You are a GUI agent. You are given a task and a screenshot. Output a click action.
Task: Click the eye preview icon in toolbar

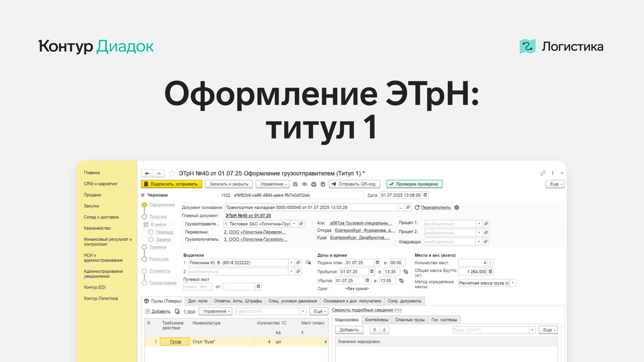click(305, 184)
